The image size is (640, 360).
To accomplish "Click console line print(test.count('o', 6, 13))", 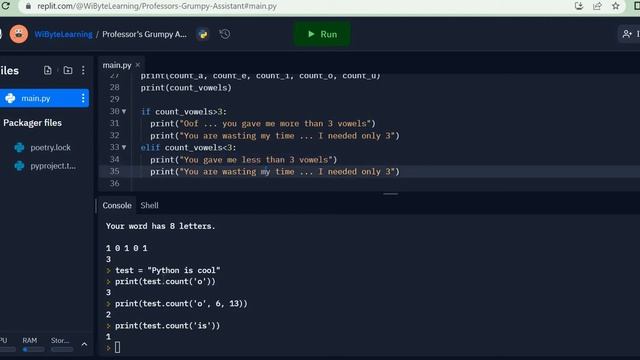I will tap(181, 304).
